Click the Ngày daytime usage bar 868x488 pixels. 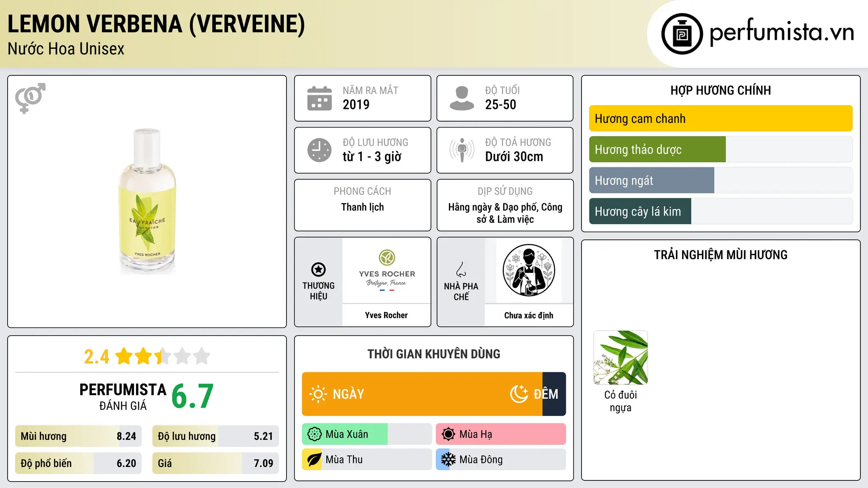click(422, 394)
